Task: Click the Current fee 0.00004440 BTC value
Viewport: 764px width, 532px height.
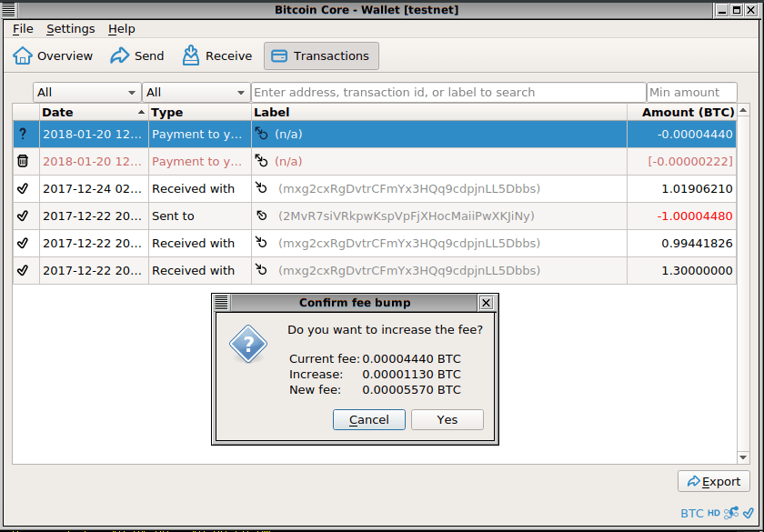Action: coord(411,358)
